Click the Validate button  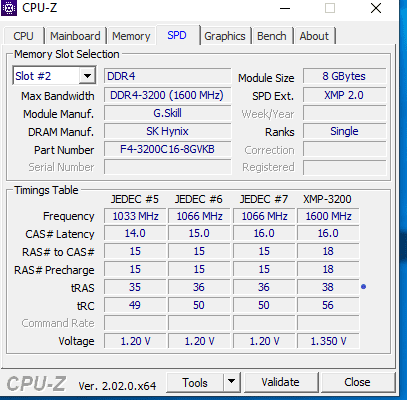point(280,382)
